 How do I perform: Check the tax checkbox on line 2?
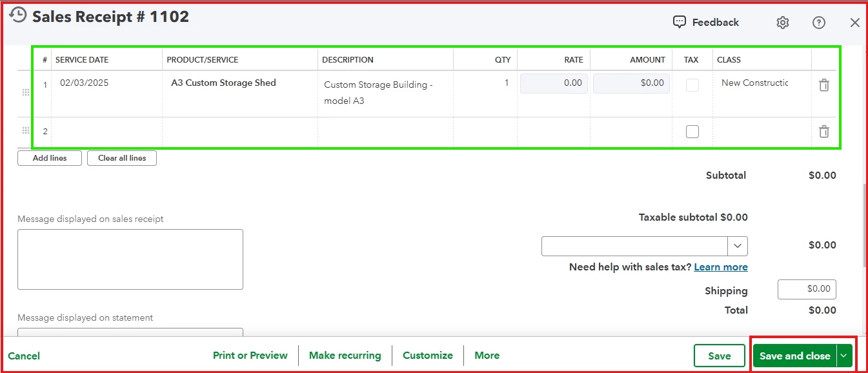[x=692, y=132]
